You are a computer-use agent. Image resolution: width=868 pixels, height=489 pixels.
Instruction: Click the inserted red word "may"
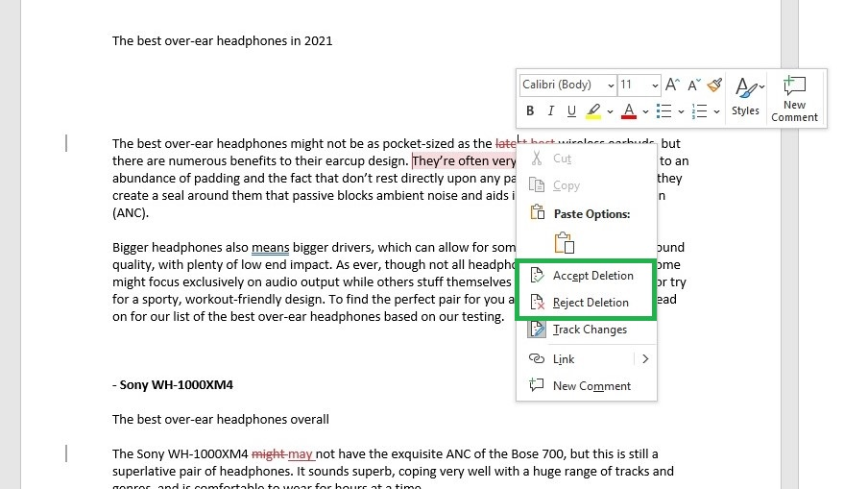(300, 454)
